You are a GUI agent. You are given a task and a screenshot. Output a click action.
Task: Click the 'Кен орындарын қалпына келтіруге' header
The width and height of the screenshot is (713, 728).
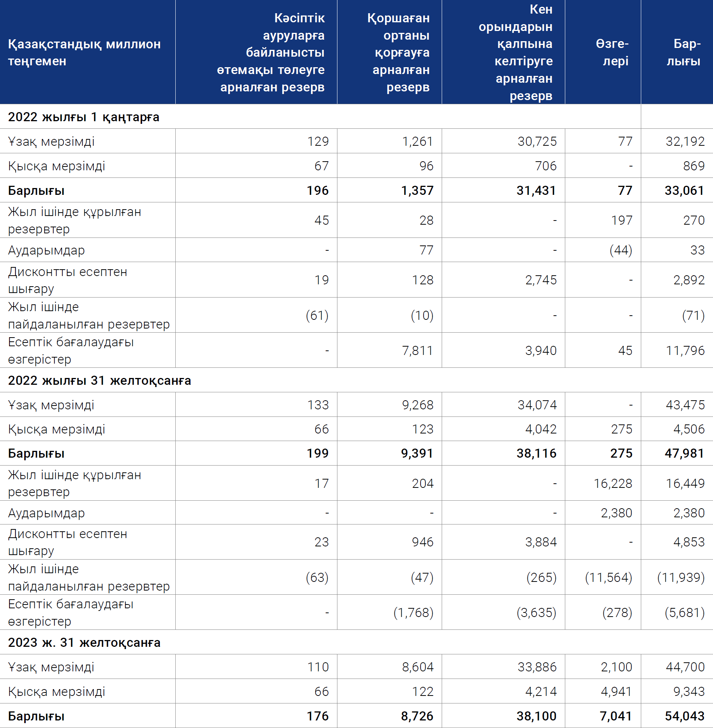click(x=515, y=52)
